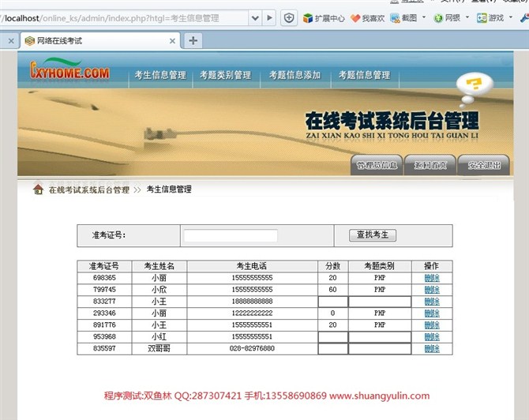
Task: Open a new browser tab
Action: click(x=193, y=41)
